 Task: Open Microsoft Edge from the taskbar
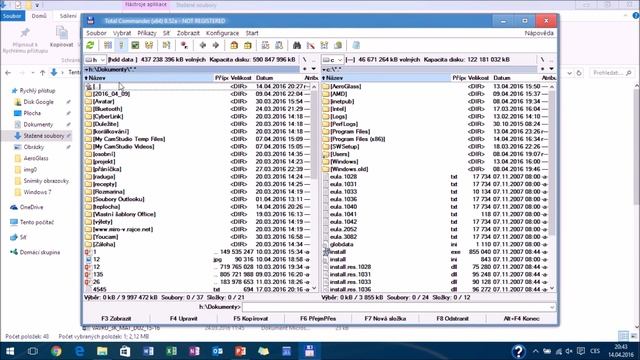(80, 351)
